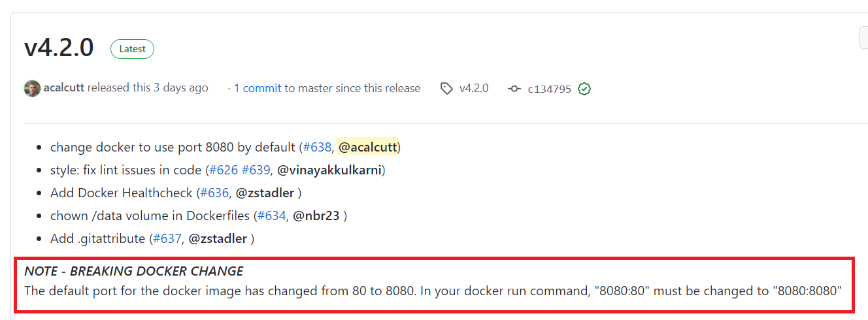Viewport: 868px width, 320px height.
Task: Open acalcutt's profile from release byline
Action: click(x=64, y=88)
